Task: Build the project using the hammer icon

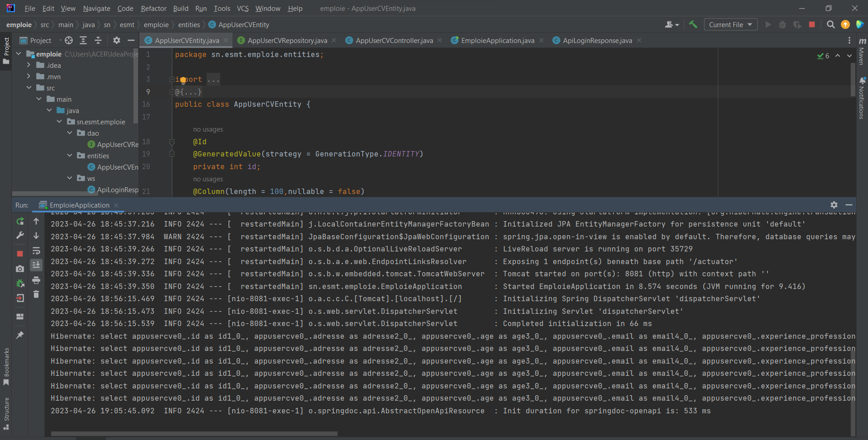Action: click(693, 24)
